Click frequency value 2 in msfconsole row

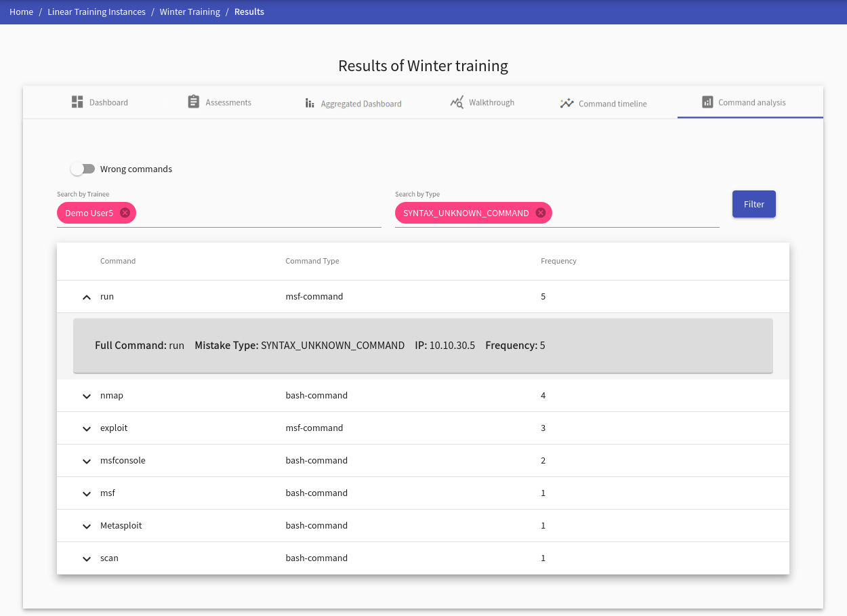point(543,460)
